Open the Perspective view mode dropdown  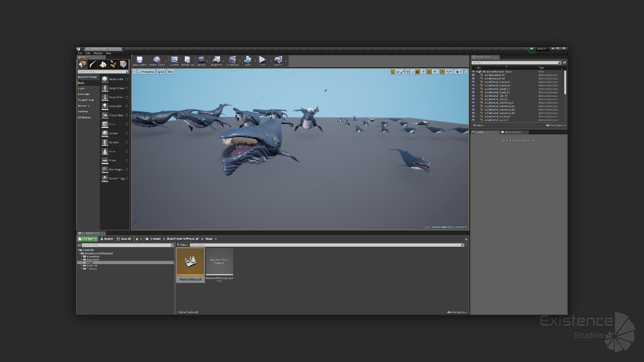pyautogui.click(x=147, y=72)
